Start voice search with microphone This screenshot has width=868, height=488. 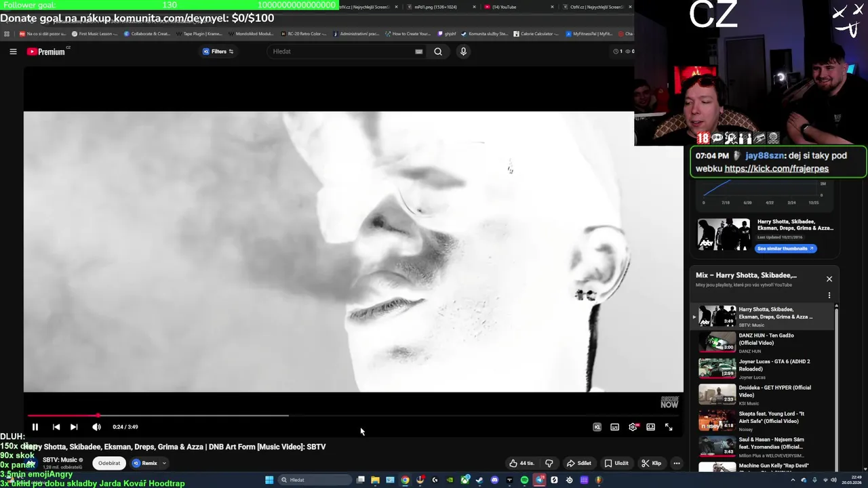tap(463, 52)
